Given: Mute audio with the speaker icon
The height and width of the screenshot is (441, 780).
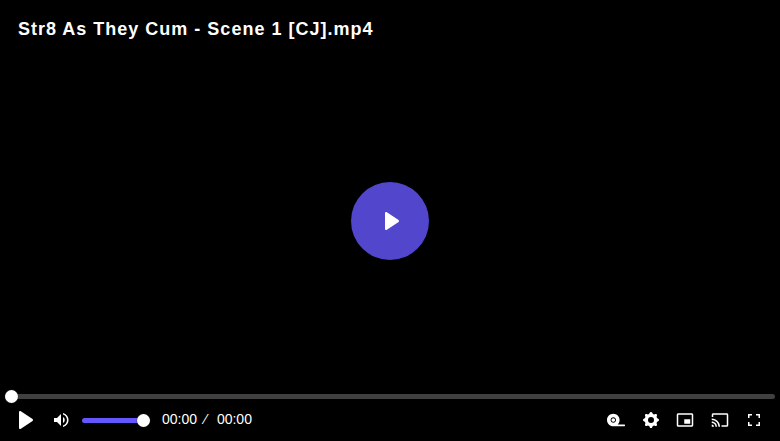Looking at the screenshot, I should [61, 420].
